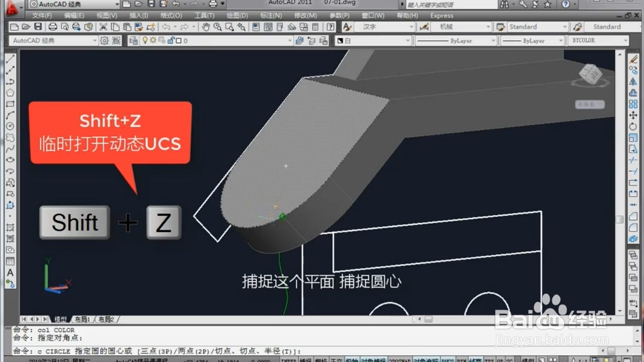The width and height of the screenshot is (644, 362).
Task: Click the help question mark button
Action: click(x=566, y=4)
